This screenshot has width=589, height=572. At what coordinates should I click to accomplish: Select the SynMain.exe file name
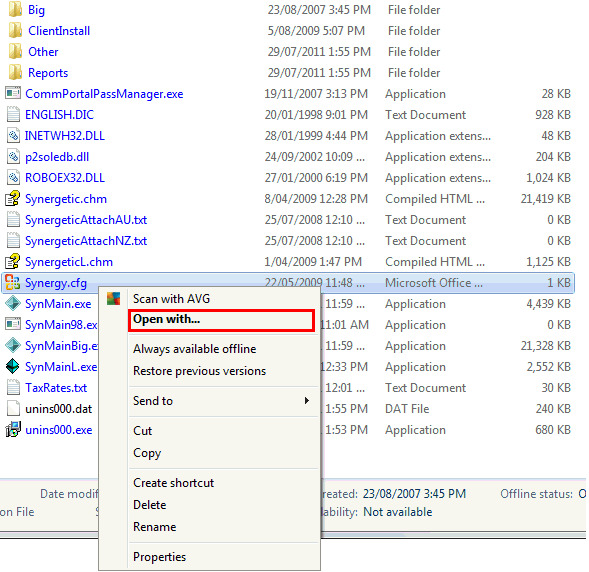click(x=58, y=304)
